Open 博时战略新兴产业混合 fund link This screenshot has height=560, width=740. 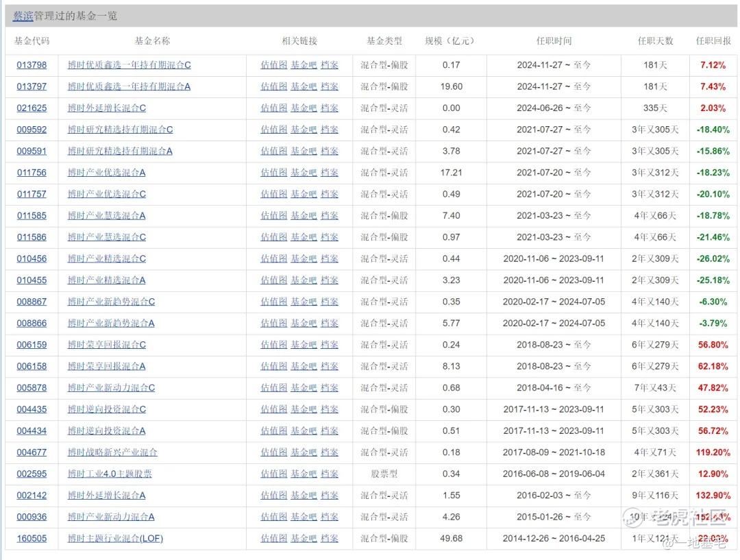click(112, 452)
